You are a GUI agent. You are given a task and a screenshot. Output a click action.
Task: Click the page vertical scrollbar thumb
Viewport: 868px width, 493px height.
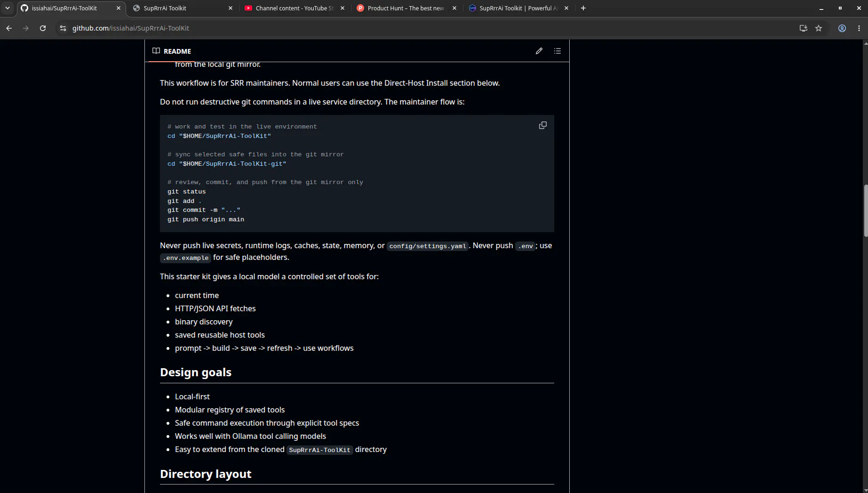pos(865,211)
